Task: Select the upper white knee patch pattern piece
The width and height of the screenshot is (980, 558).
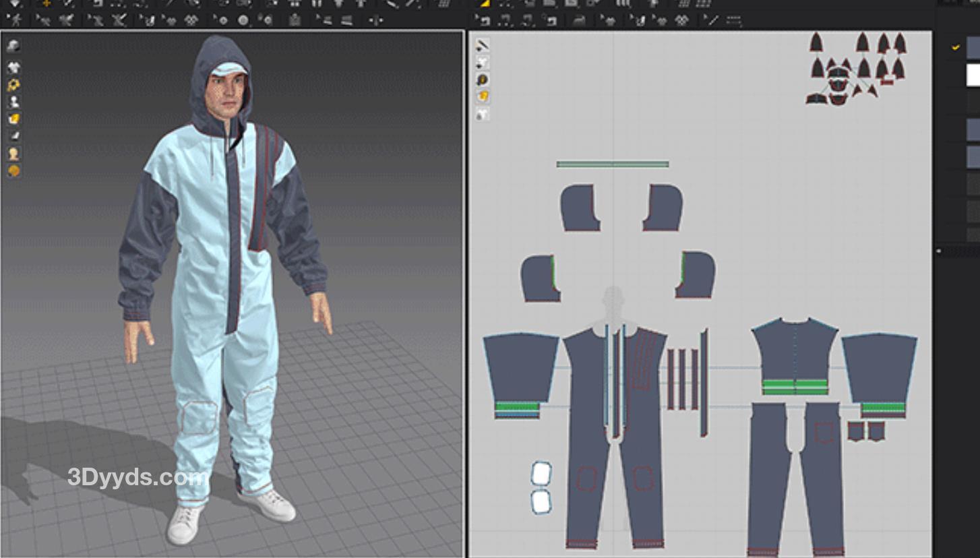Action: coord(541,473)
